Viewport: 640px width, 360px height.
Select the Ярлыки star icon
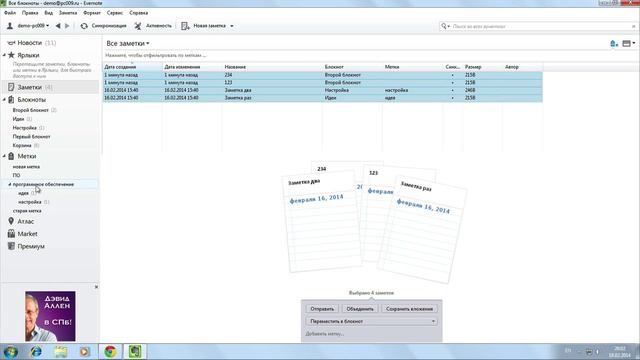[11, 55]
